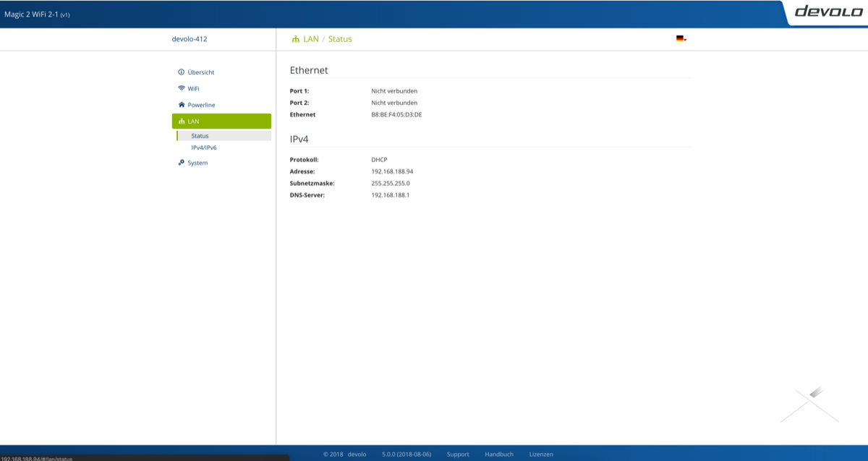
Task: Click the Powerline house icon
Action: (181, 105)
